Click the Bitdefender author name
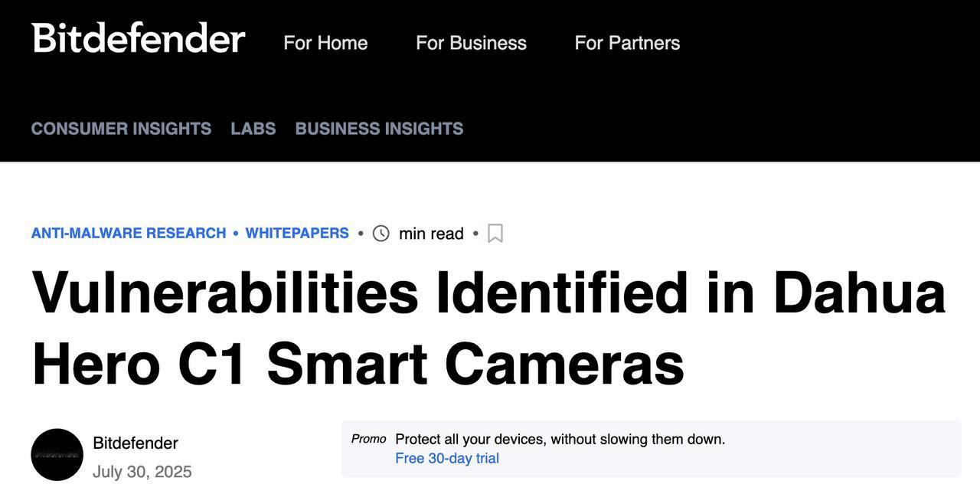 pos(136,443)
